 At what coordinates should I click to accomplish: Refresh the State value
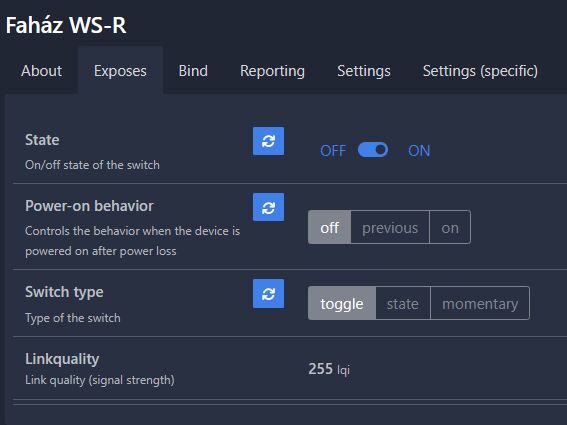pos(268,141)
